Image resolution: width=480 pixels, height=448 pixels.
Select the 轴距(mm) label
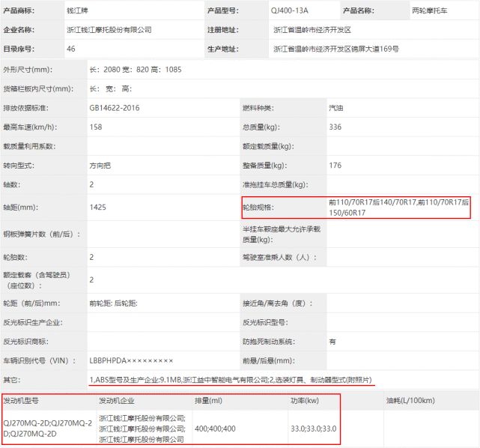click(x=20, y=208)
